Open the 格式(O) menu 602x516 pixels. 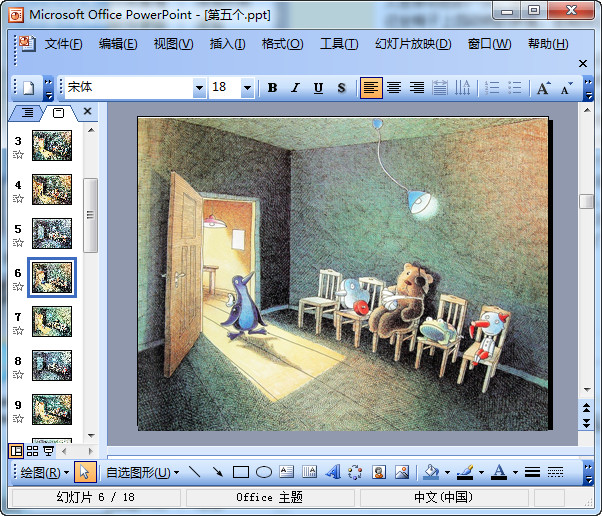282,44
